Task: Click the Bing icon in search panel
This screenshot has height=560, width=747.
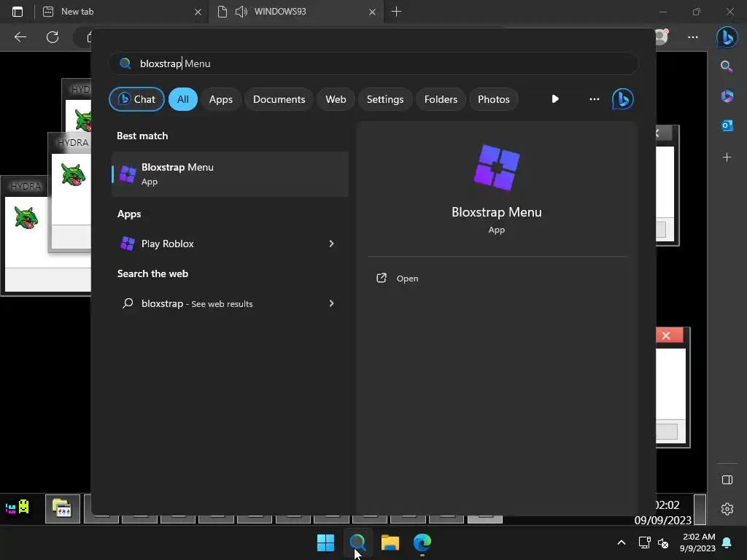Action: point(623,99)
